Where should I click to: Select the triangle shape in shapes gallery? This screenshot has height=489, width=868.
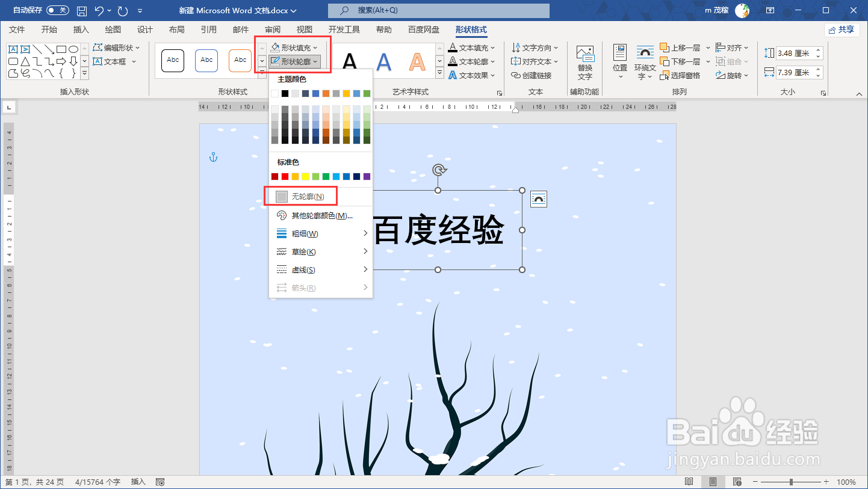click(25, 61)
